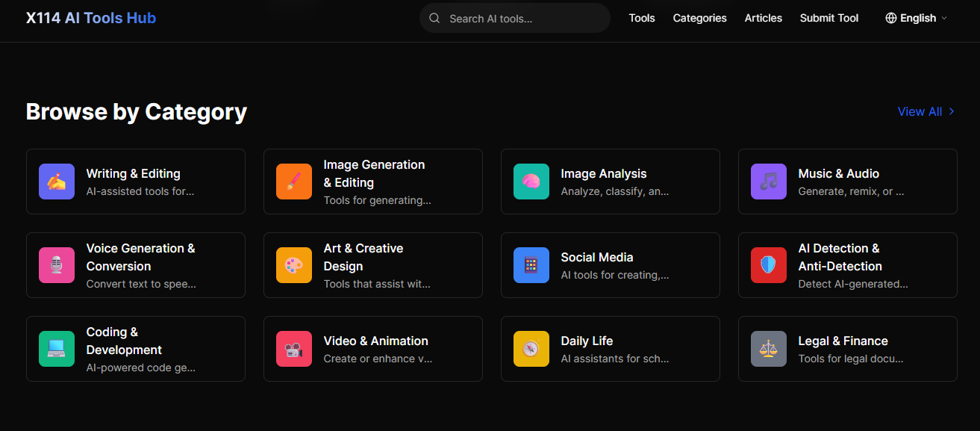980x431 pixels.
Task: Open the Video & Animation title
Action: (x=375, y=341)
